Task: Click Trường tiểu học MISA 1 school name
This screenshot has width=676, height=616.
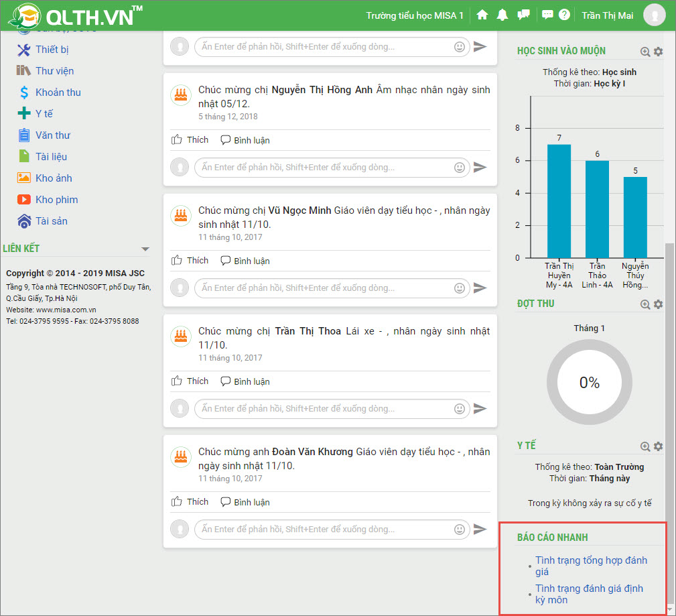Action: coord(415,15)
